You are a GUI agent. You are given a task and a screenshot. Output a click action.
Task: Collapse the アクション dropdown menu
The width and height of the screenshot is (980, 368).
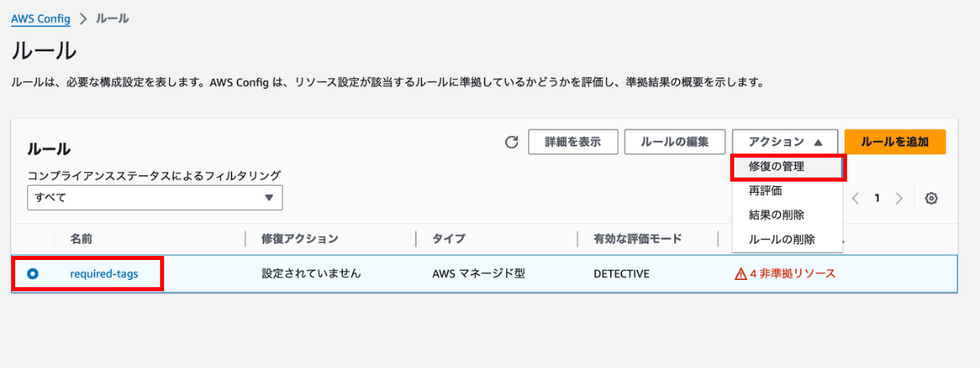[x=785, y=142]
